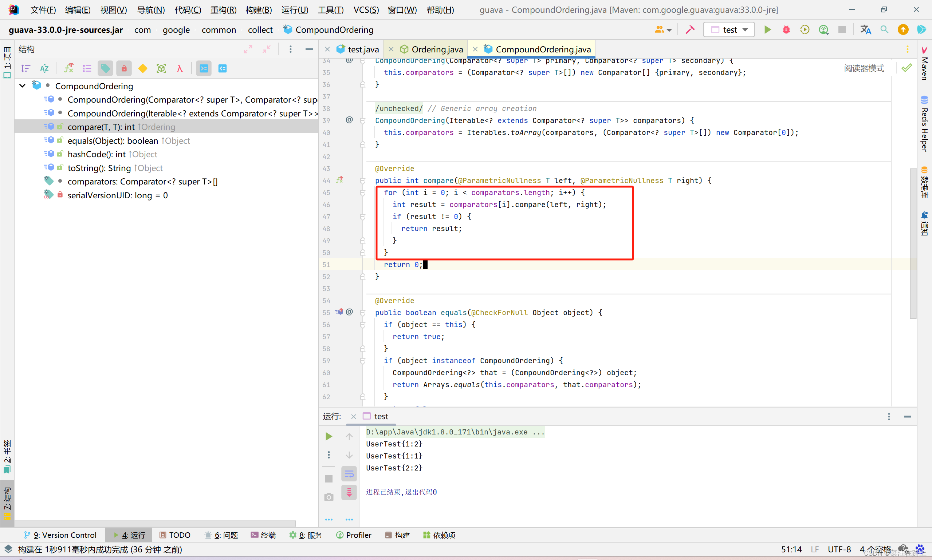
Task: Click the green Run button in top toolbar
Action: click(767, 29)
